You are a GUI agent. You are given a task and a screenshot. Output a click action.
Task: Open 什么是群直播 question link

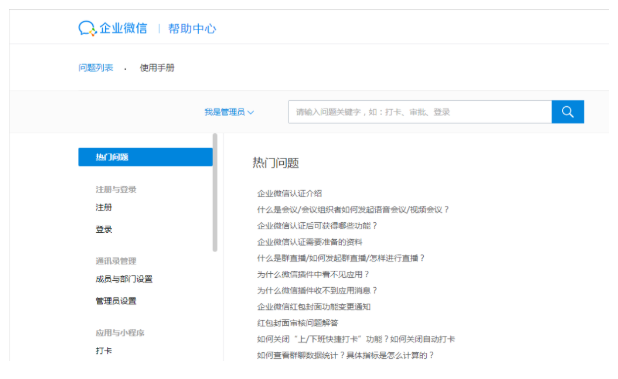point(341,258)
